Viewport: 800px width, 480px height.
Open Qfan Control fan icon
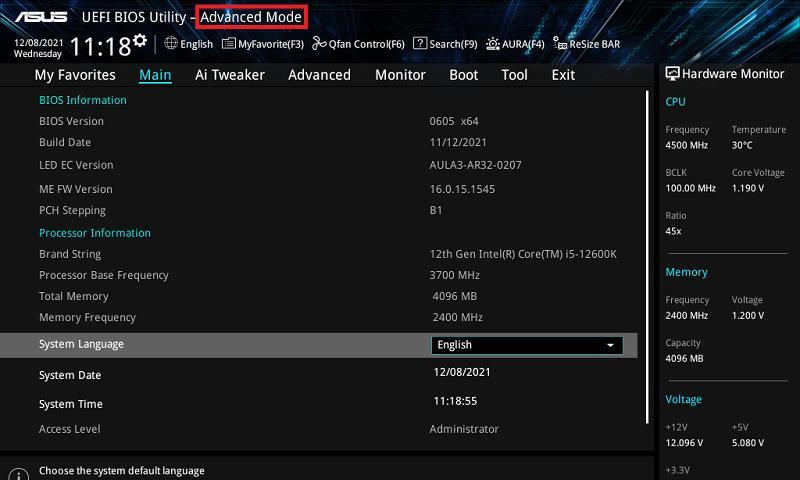pos(319,43)
